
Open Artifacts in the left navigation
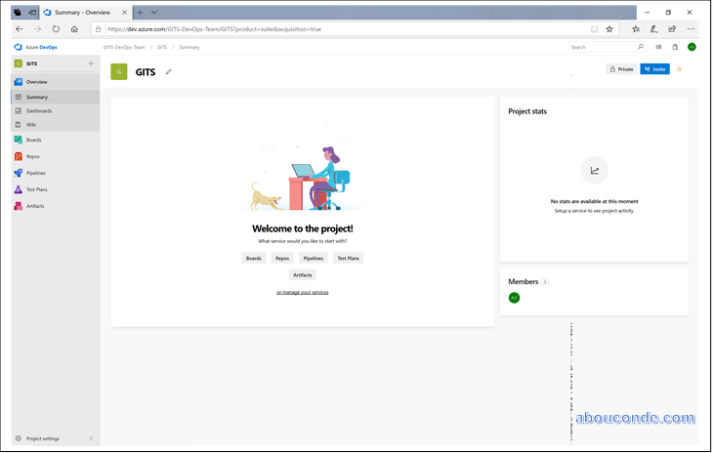34,206
